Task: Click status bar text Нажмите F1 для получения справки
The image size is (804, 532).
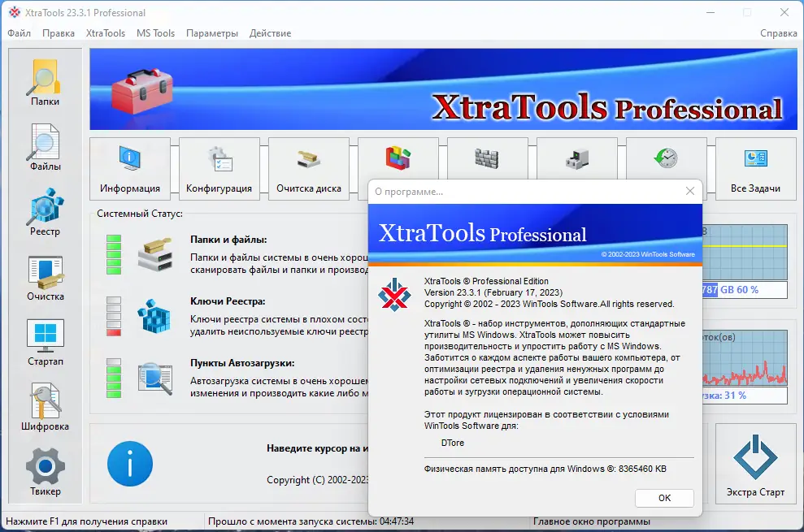Action: pyautogui.click(x=87, y=521)
